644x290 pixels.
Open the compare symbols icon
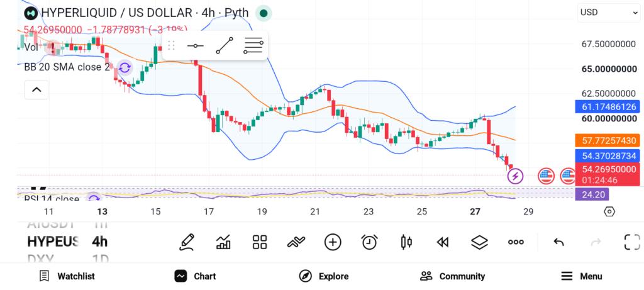point(296,242)
